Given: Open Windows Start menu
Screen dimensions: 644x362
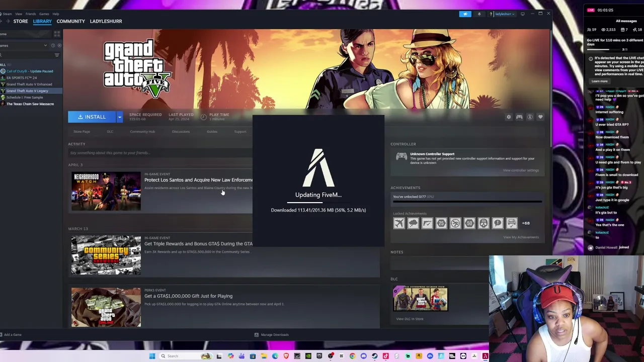Looking at the screenshot, I should 152,356.
